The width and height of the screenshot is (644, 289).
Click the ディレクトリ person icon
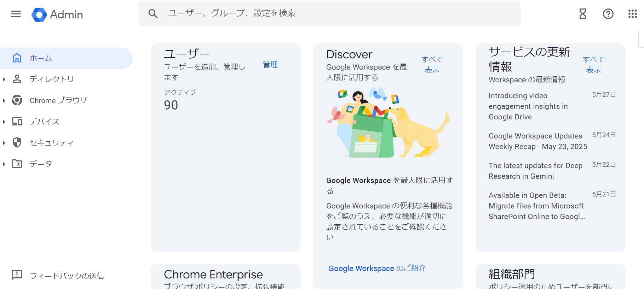tap(17, 79)
